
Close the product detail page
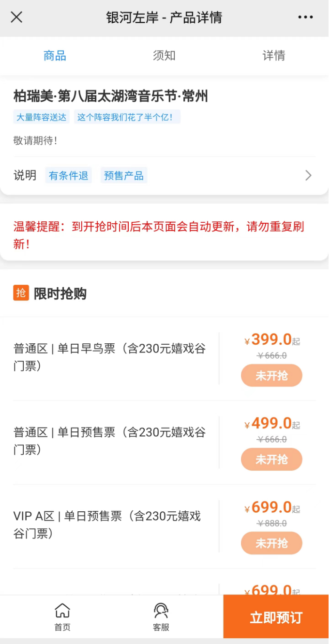point(16,17)
